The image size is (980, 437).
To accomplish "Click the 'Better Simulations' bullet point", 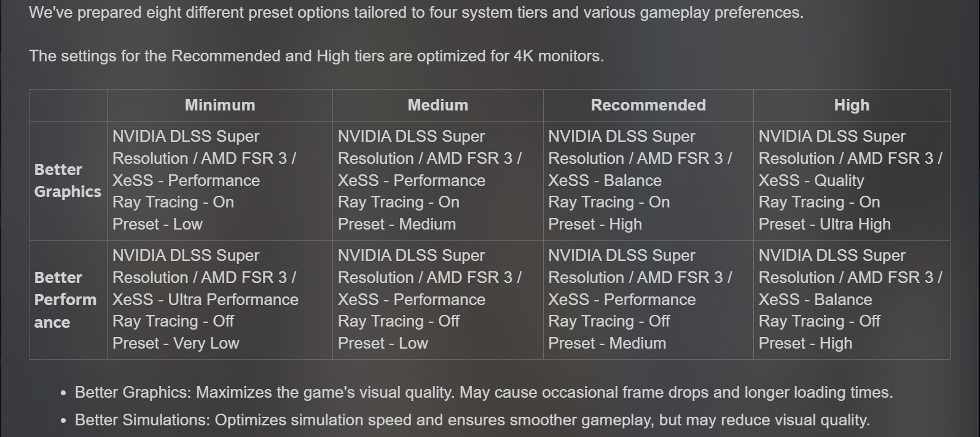I will pyautogui.click(x=472, y=420).
